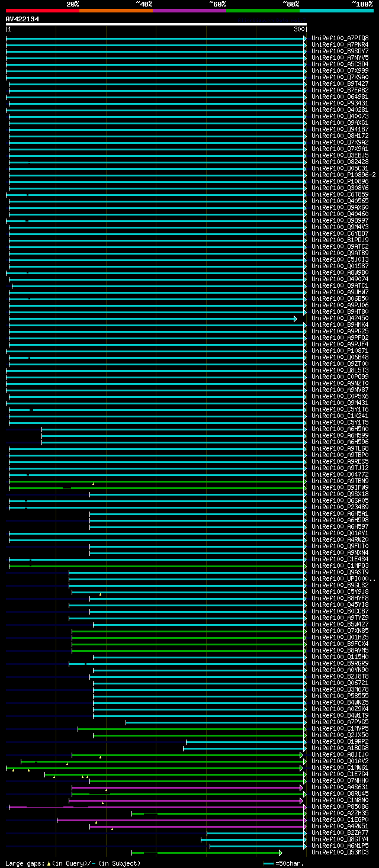Image resolution: width=379 pixels, height=868 pixels.
Task: Click the 50char scale bar icon in the legend
Action: pos(269,863)
